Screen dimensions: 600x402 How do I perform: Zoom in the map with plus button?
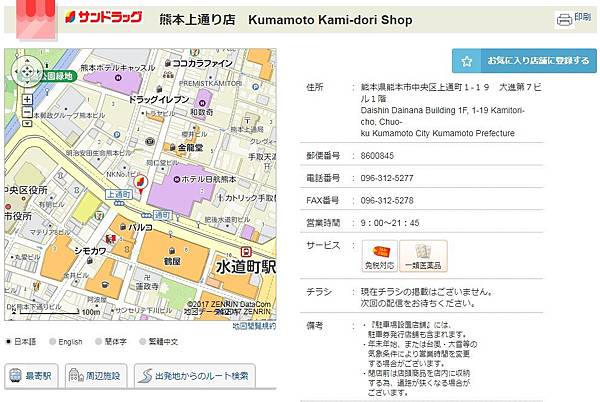27,99
